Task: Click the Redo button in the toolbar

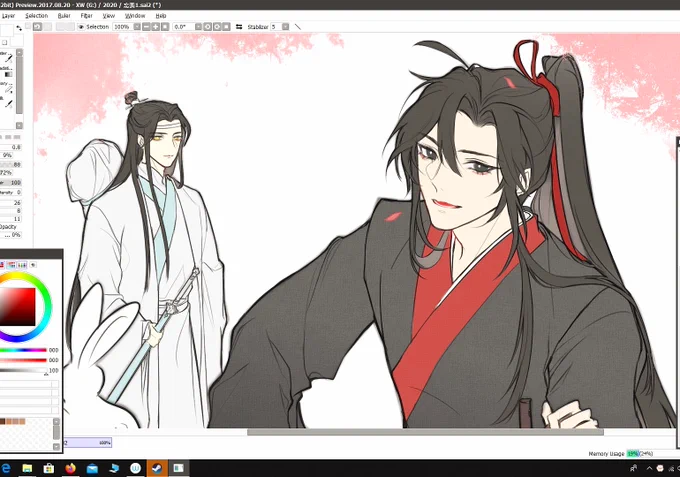Action: pyautogui.click(x=47, y=27)
